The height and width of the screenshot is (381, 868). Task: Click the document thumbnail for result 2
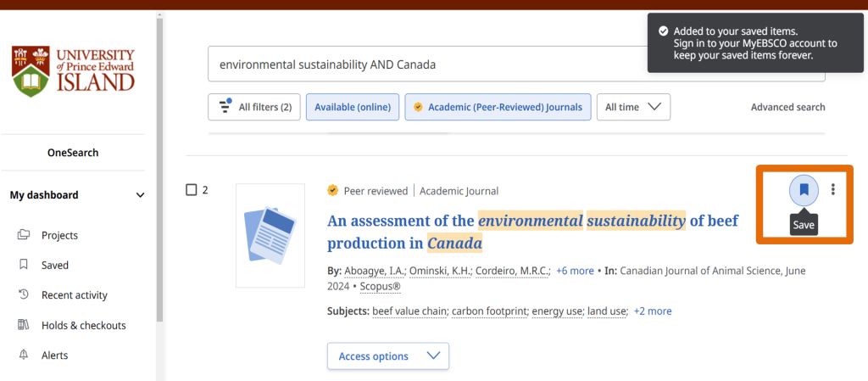click(x=270, y=235)
